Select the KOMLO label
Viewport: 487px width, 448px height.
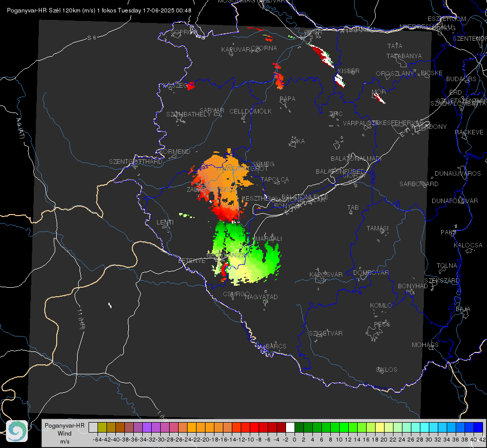[381, 305]
